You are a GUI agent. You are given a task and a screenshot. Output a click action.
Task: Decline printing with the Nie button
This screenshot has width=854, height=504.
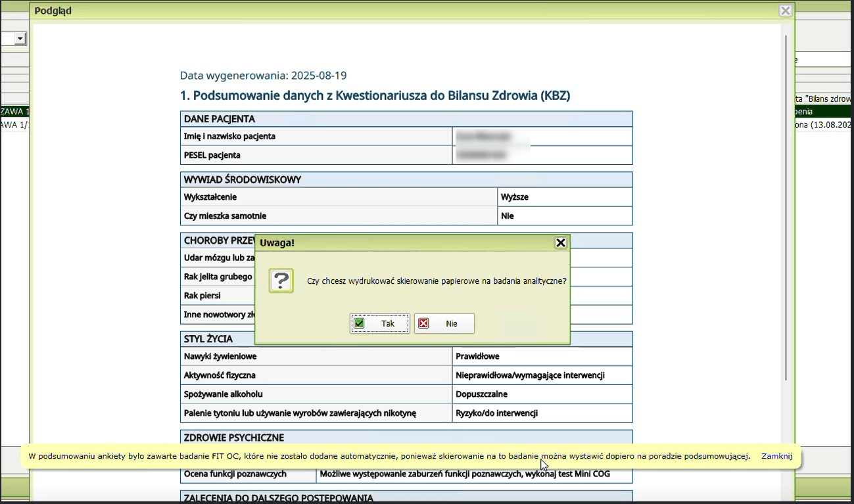pyautogui.click(x=444, y=323)
